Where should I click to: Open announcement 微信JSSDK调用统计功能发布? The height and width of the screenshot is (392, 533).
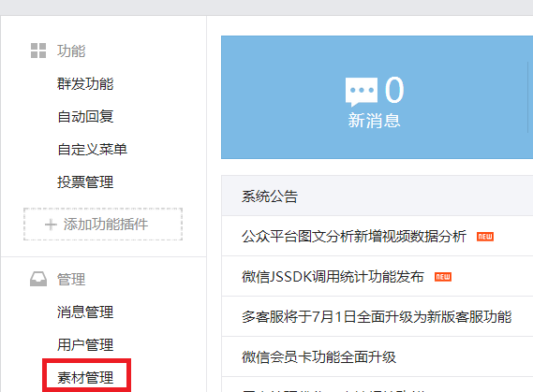point(333,277)
